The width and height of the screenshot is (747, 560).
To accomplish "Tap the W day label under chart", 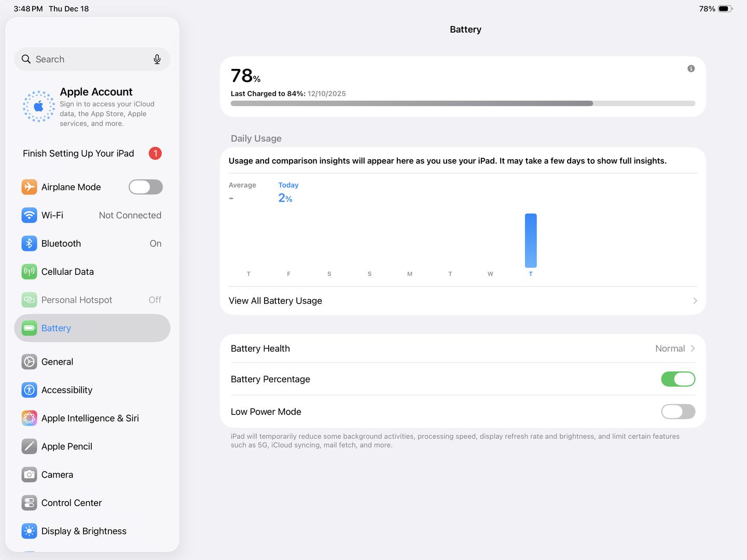I will [490, 274].
